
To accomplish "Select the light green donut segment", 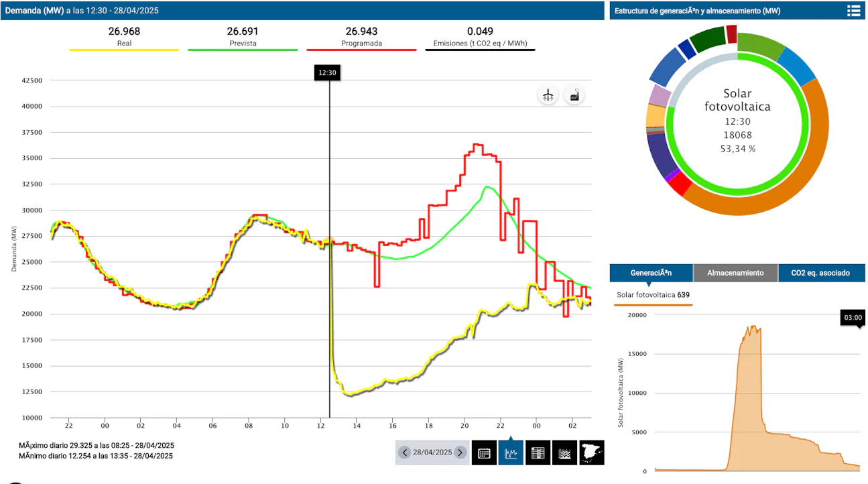I will tap(761, 44).
